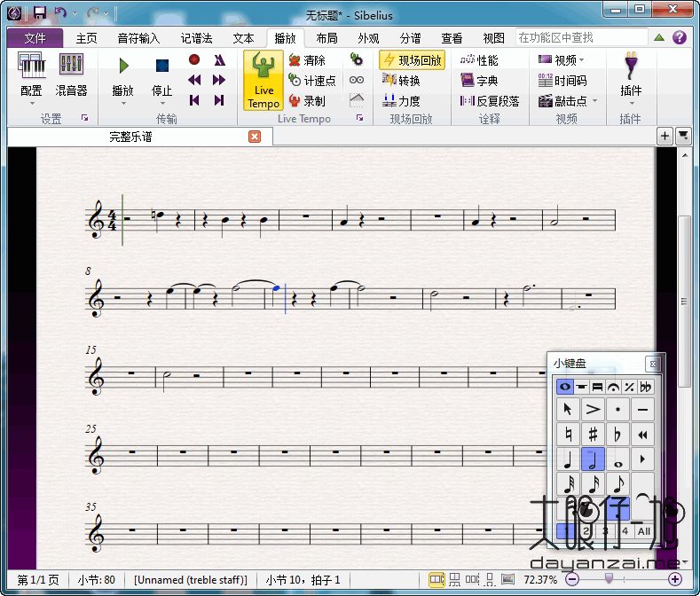Viewport: 700px width, 596px height.
Task: Click the Live Tempo gear options icon
Action: (x=357, y=59)
